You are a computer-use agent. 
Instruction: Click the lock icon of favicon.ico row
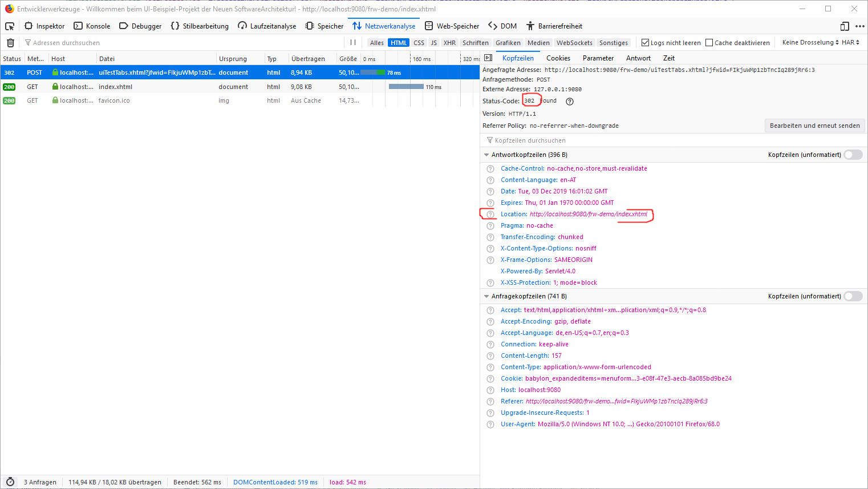click(55, 100)
